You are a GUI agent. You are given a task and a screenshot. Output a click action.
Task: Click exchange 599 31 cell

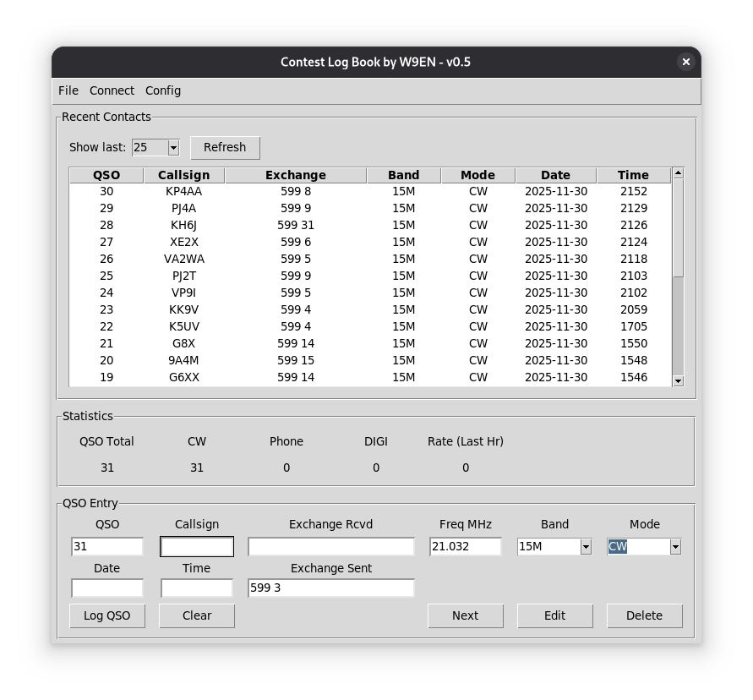(295, 225)
